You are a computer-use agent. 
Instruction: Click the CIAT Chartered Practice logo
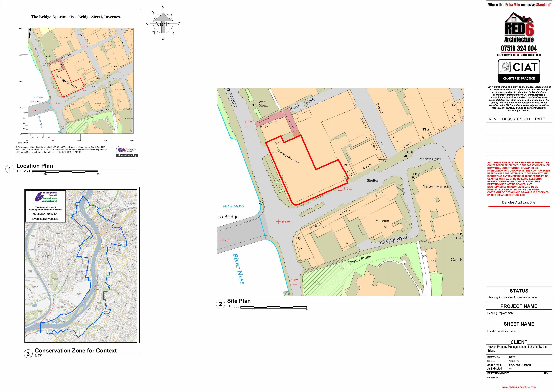coord(519,71)
